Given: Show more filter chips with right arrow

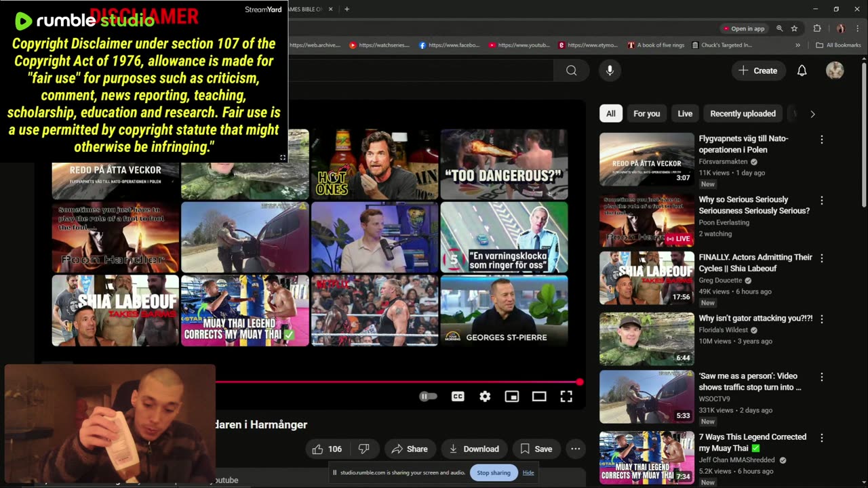Looking at the screenshot, I should pos(812,114).
